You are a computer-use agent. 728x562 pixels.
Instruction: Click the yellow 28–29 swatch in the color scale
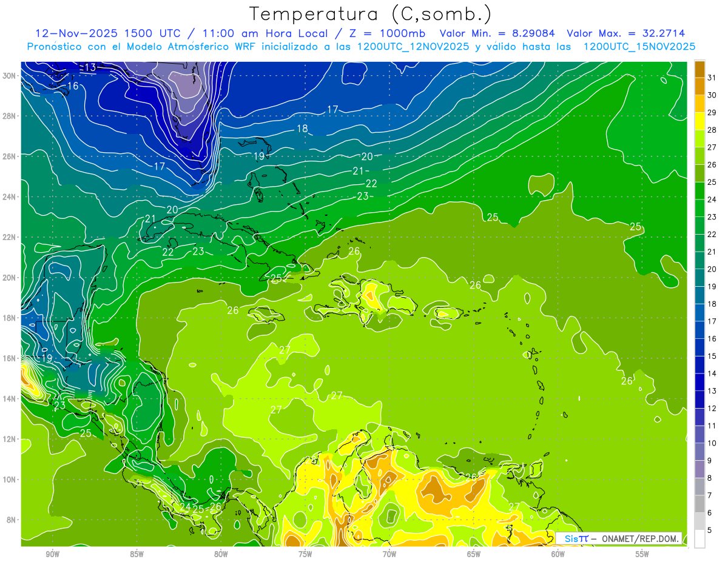(699, 121)
